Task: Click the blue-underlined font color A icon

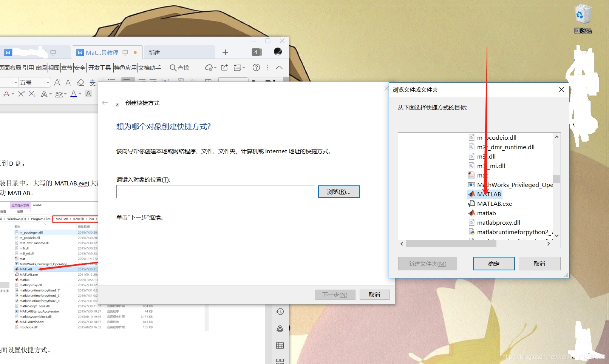Action: tap(74, 94)
